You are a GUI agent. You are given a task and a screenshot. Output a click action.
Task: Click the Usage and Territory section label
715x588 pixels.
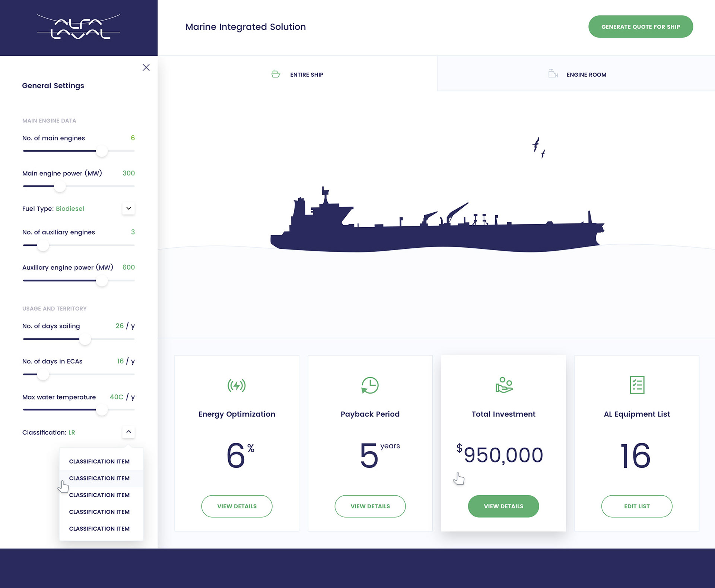coord(54,309)
